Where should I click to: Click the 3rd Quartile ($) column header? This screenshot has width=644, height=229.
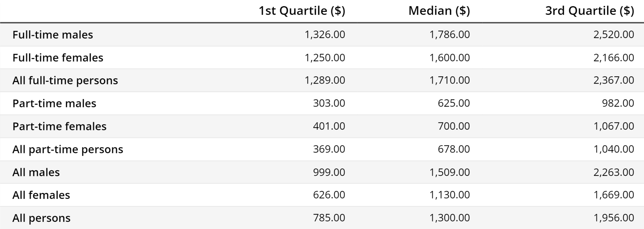pyautogui.click(x=589, y=11)
